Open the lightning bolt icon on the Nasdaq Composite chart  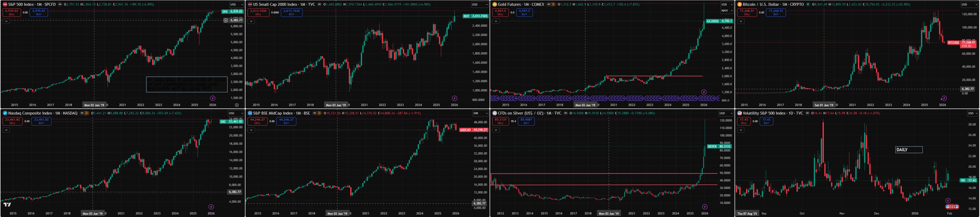point(211,207)
